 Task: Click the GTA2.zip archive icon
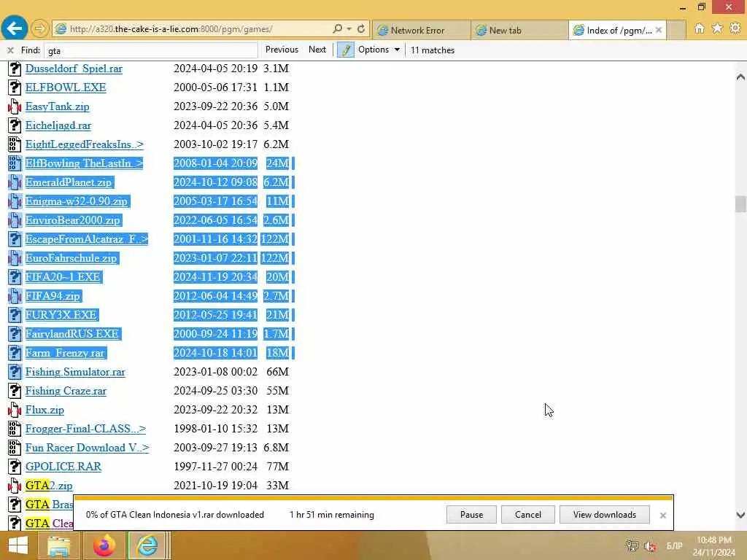[x=15, y=486]
